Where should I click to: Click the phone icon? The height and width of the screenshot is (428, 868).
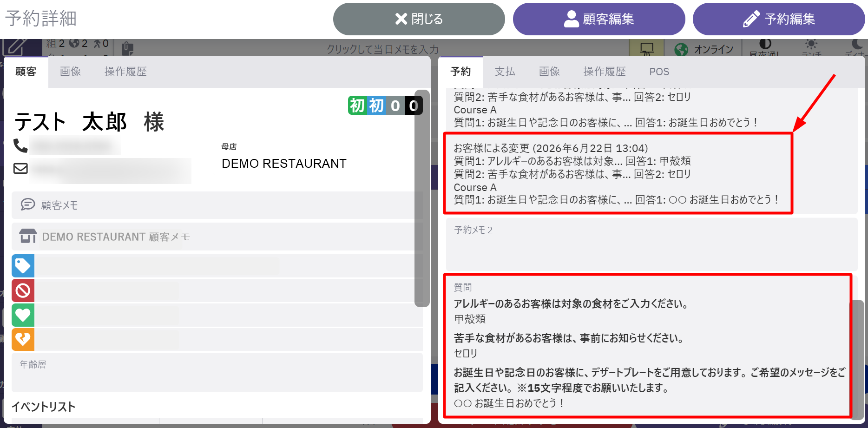point(20,146)
